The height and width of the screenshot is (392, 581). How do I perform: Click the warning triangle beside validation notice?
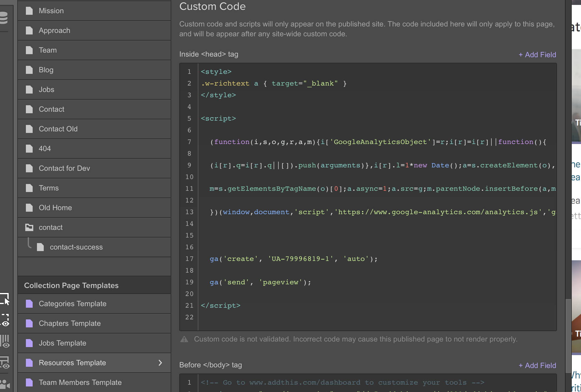[184, 339]
